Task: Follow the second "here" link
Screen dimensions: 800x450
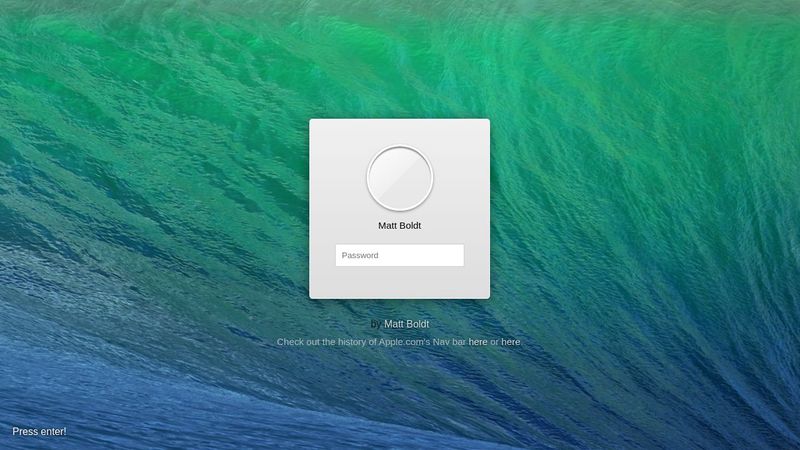Action: [x=510, y=342]
